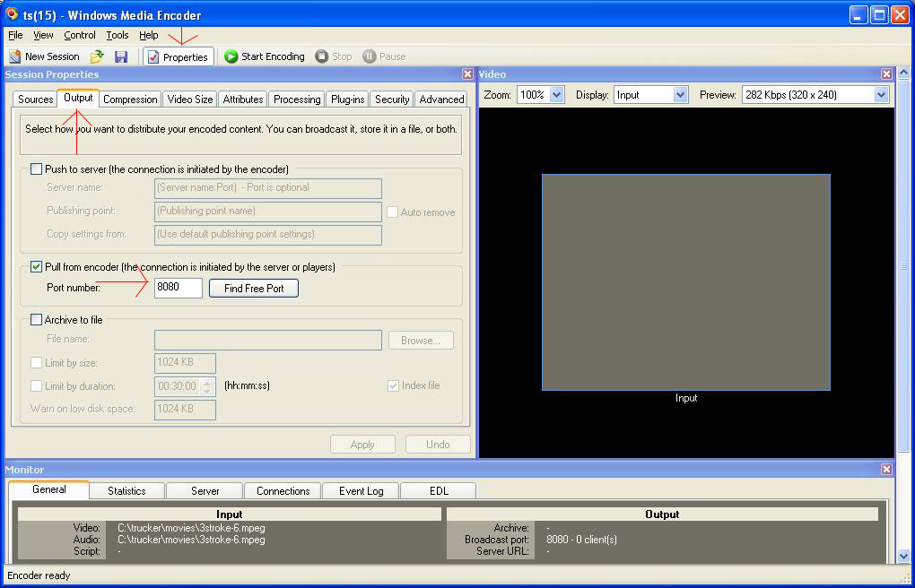Click the '8080 - 0 client(s)' broadcast port value

tap(582, 540)
